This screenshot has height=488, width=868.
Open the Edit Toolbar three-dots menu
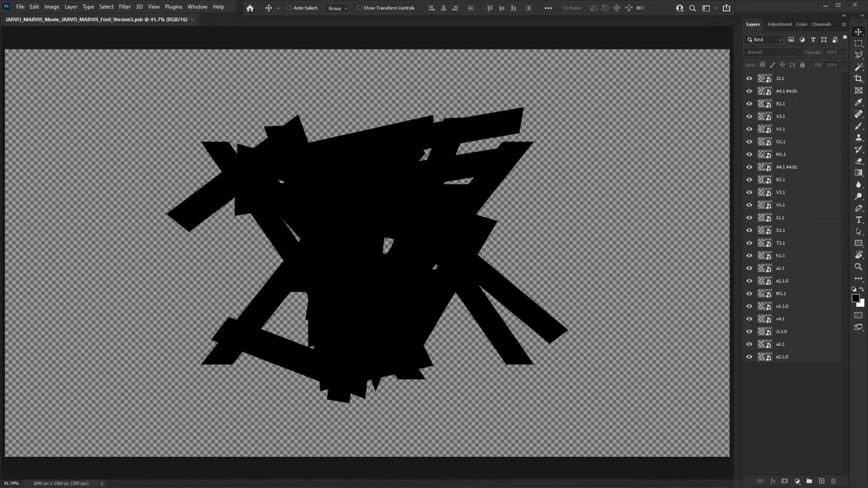859,279
